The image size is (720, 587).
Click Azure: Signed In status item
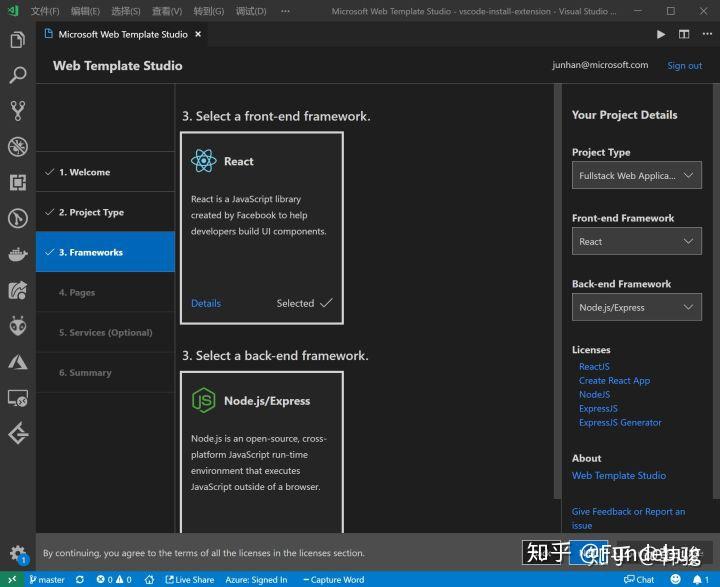click(x=256, y=580)
